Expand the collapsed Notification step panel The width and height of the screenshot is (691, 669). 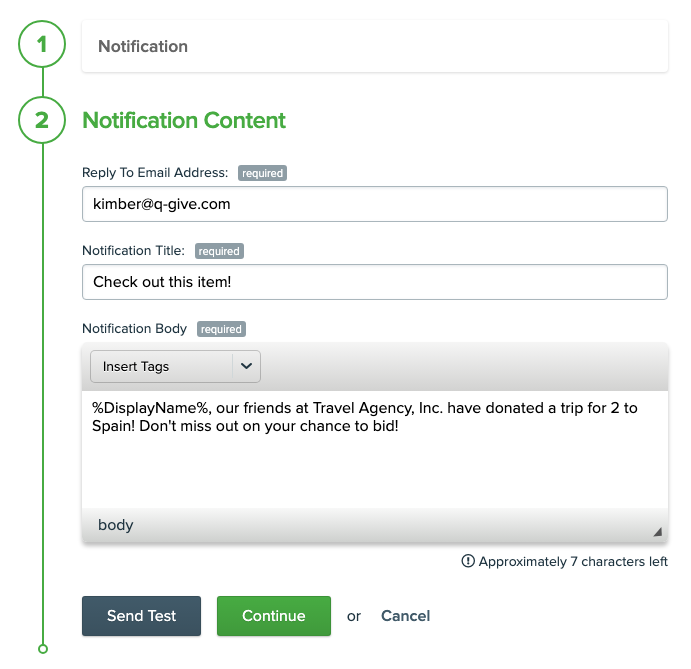point(374,47)
